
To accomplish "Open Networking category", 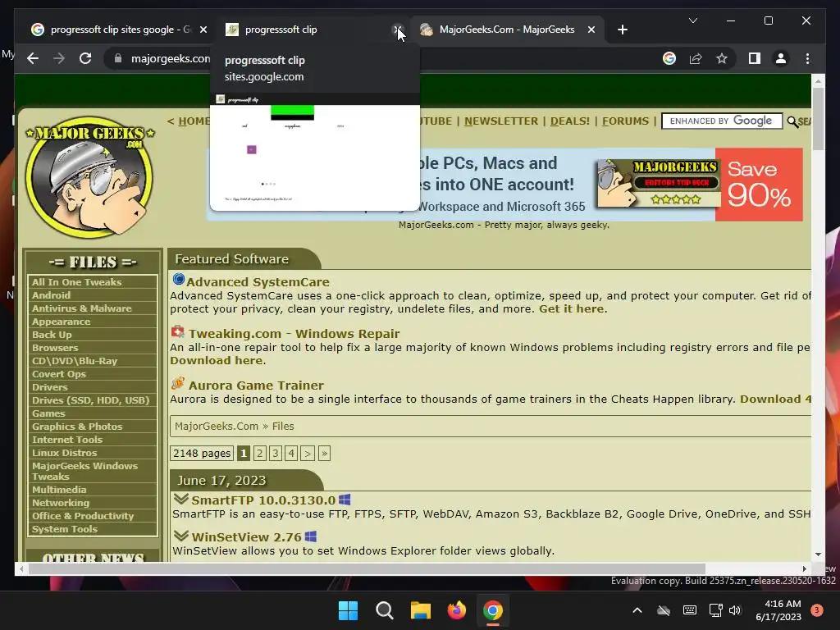I will (x=61, y=503).
